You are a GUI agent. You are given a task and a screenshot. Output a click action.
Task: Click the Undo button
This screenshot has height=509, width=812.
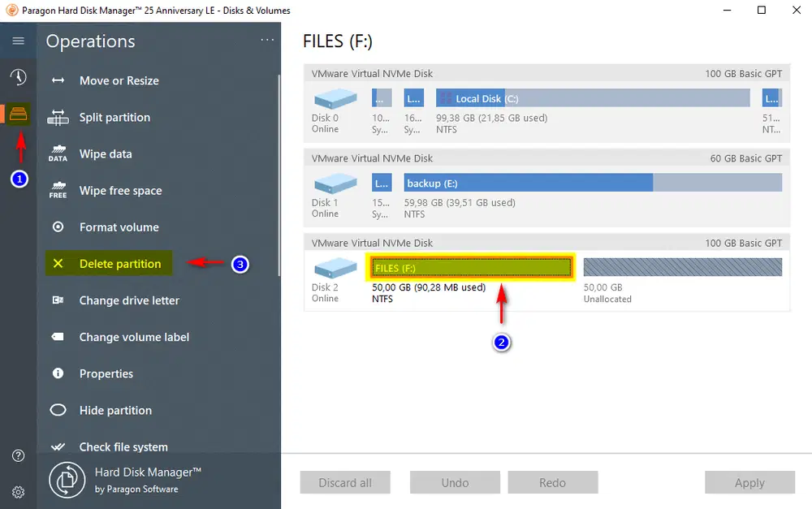(x=456, y=482)
